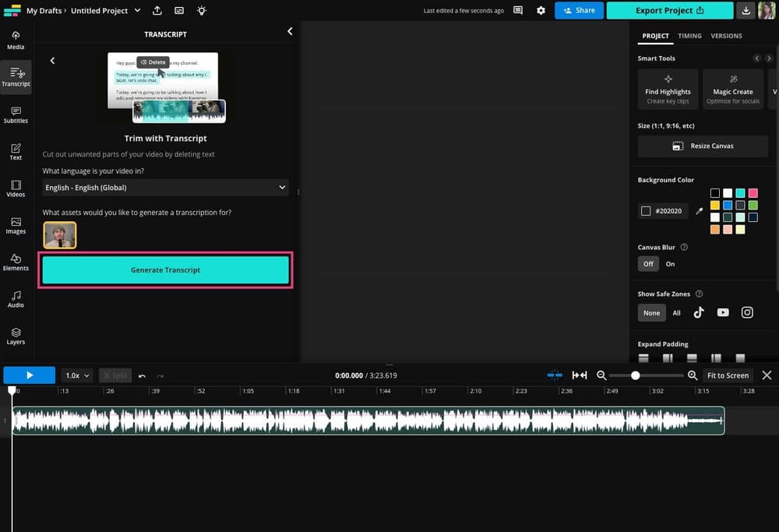The height and width of the screenshot is (532, 779).
Task: Switch to the Timing tab
Action: click(x=689, y=36)
